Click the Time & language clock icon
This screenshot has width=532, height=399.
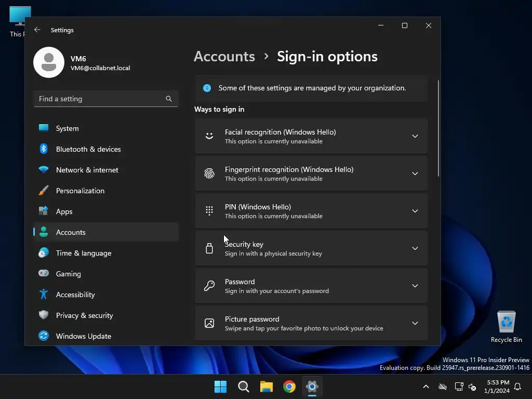point(44,253)
